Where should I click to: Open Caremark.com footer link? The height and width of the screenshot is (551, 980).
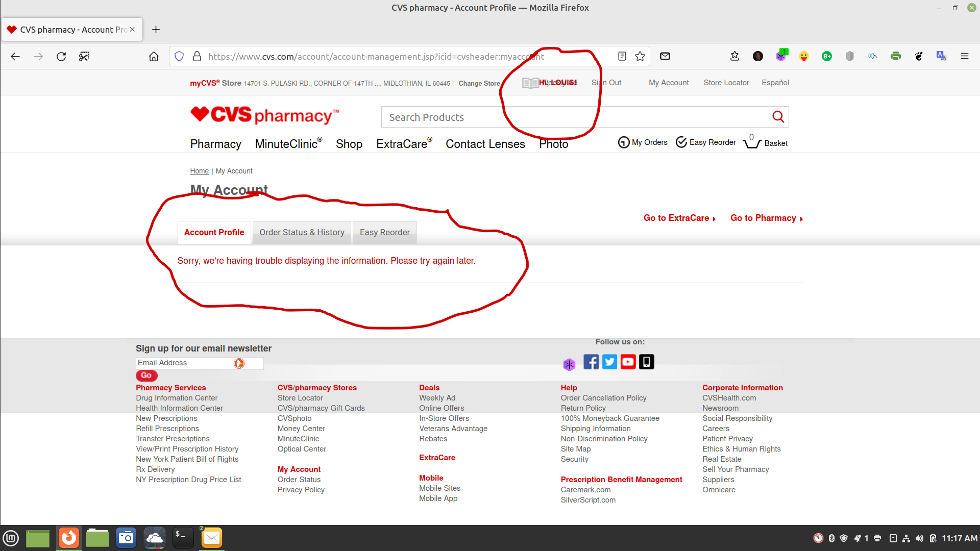585,490
